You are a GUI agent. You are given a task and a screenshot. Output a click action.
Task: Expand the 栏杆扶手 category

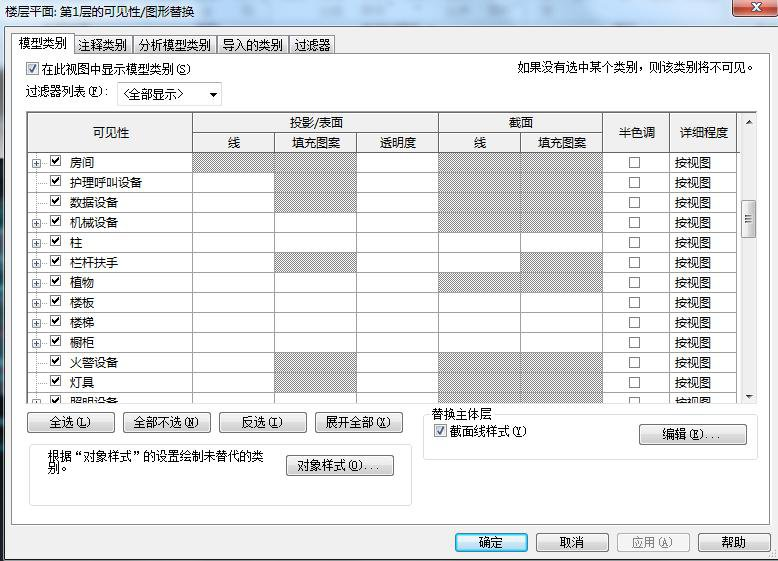(x=36, y=263)
